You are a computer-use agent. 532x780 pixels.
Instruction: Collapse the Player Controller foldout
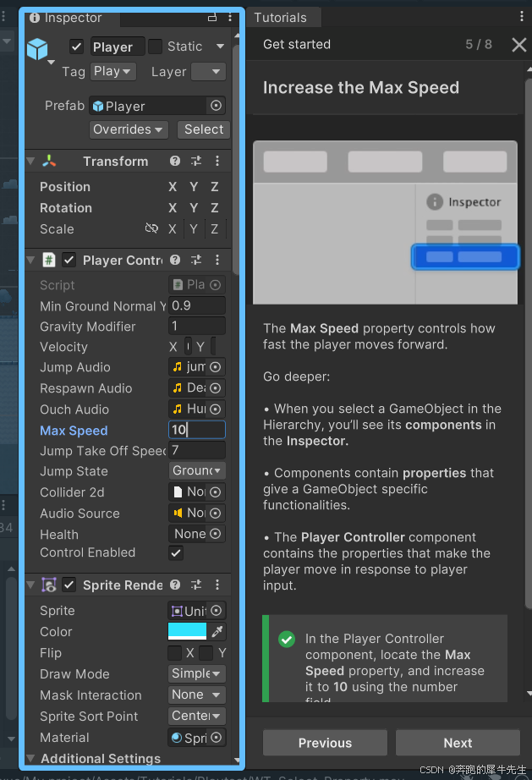pos(30,261)
